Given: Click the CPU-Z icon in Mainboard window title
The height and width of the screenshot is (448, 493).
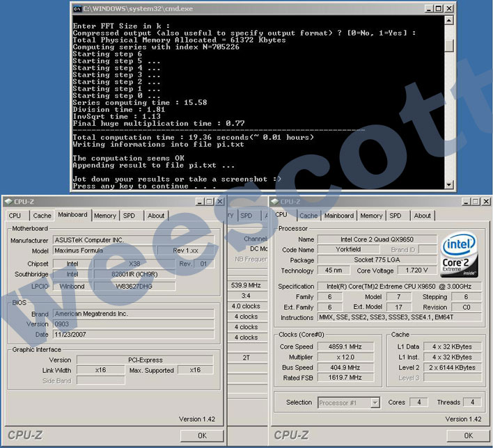Looking at the screenshot, I should point(9,201).
